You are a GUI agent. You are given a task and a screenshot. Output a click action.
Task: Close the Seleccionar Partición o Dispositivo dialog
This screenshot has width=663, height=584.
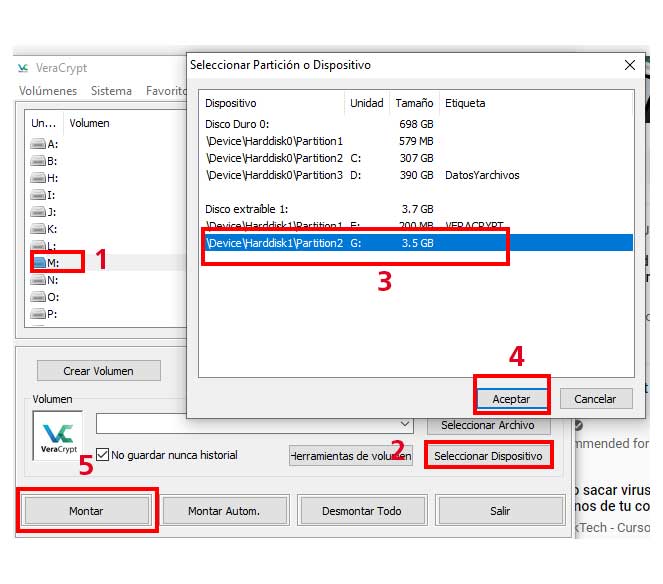click(x=630, y=65)
